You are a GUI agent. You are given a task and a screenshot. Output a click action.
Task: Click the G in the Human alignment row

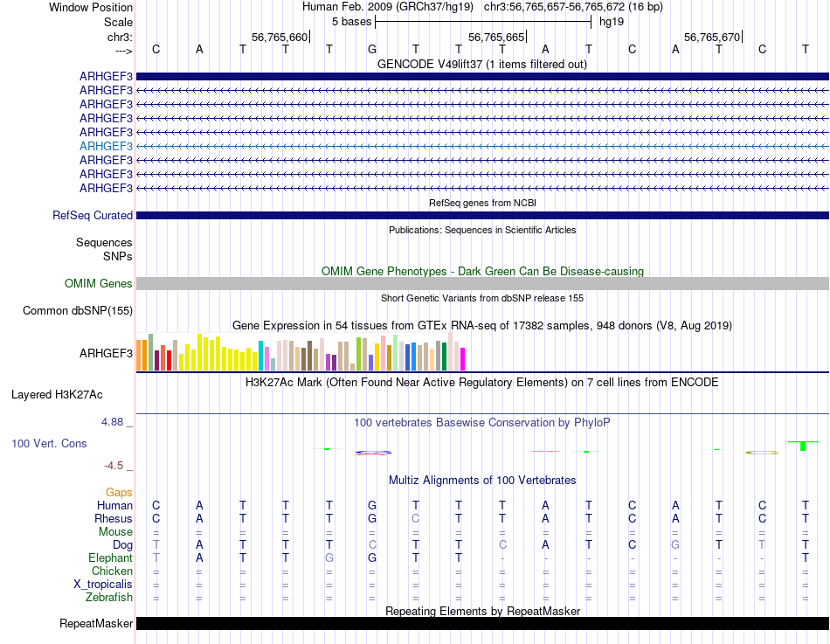[x=372, y=506]
